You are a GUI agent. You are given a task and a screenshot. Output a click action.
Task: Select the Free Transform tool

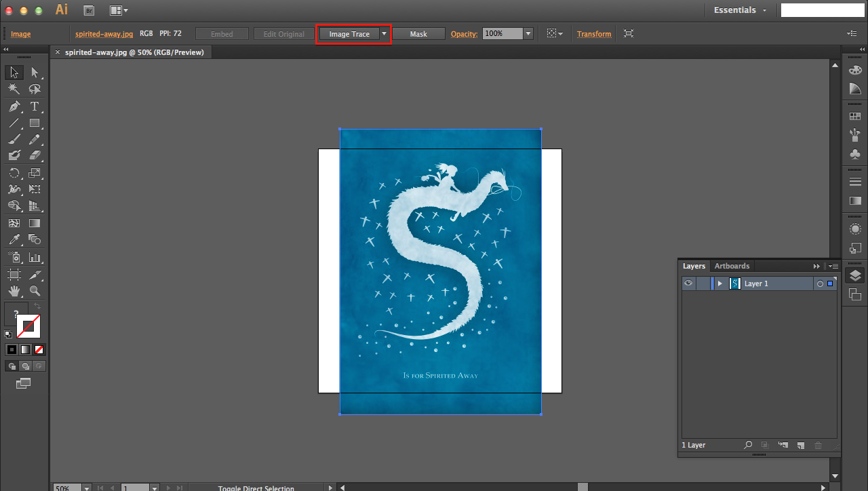pos(35,189)
